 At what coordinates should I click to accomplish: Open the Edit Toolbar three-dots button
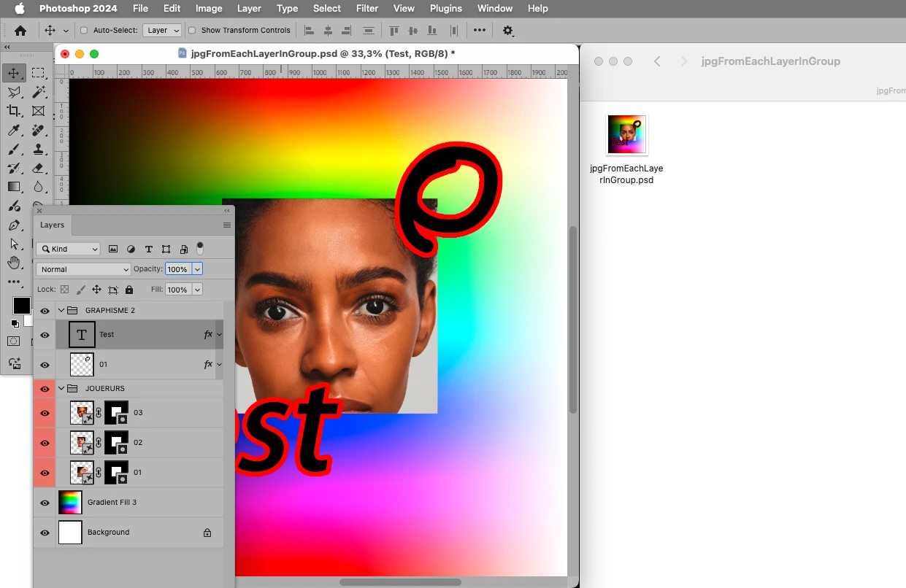14,282
